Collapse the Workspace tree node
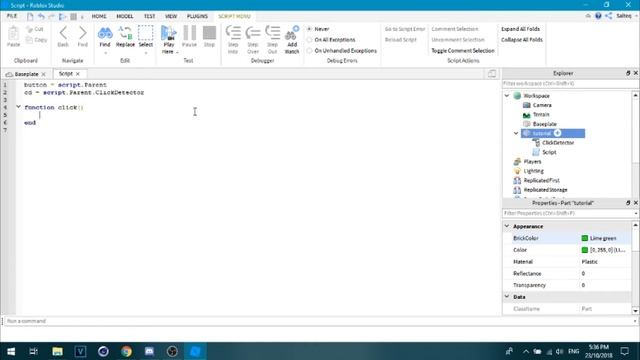The image size is (640, 360). 507,96
